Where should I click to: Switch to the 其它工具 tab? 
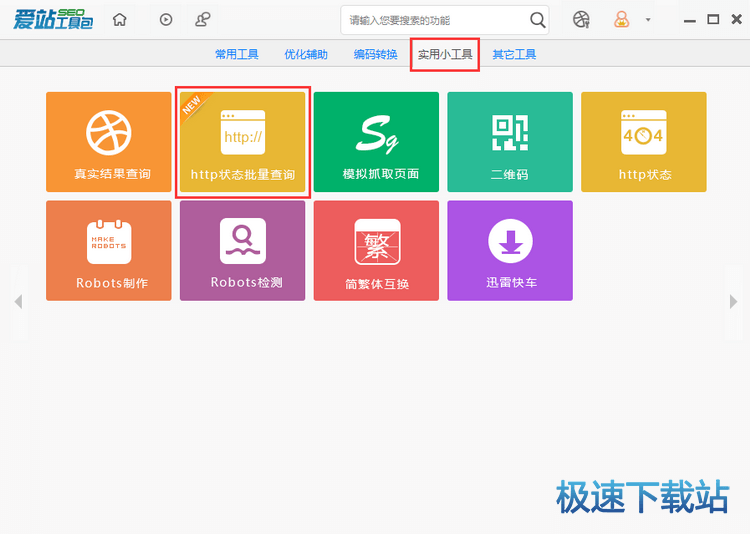(x=514, y=55)
